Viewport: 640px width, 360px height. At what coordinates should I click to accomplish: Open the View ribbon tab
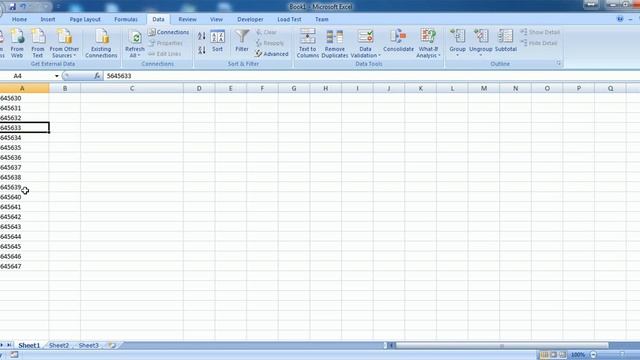click(x=216, y=19)
